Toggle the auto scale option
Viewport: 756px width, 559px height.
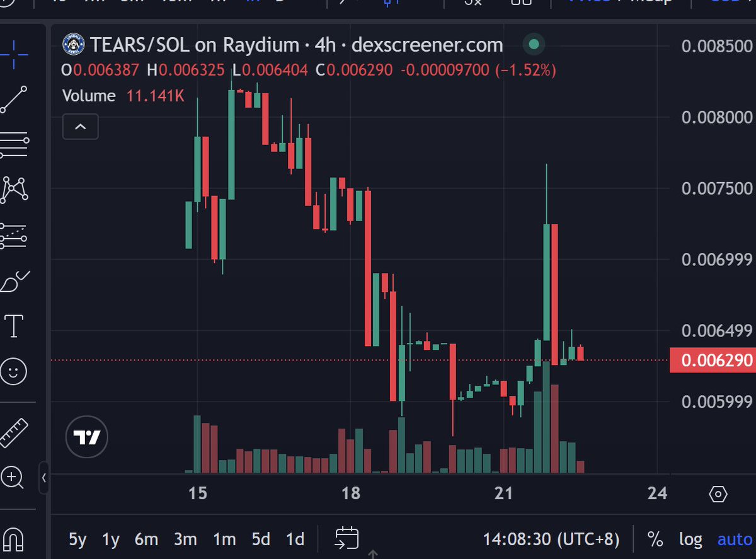[735, 539]
